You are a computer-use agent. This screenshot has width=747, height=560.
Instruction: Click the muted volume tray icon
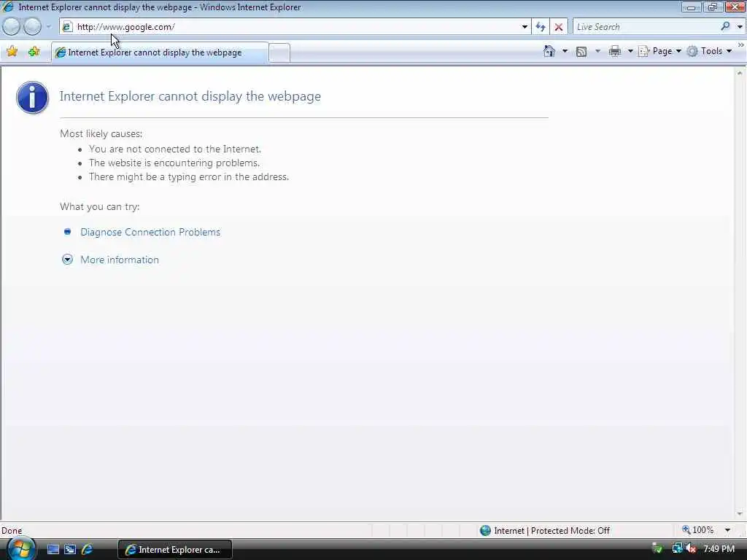click(x=691, y=548)
